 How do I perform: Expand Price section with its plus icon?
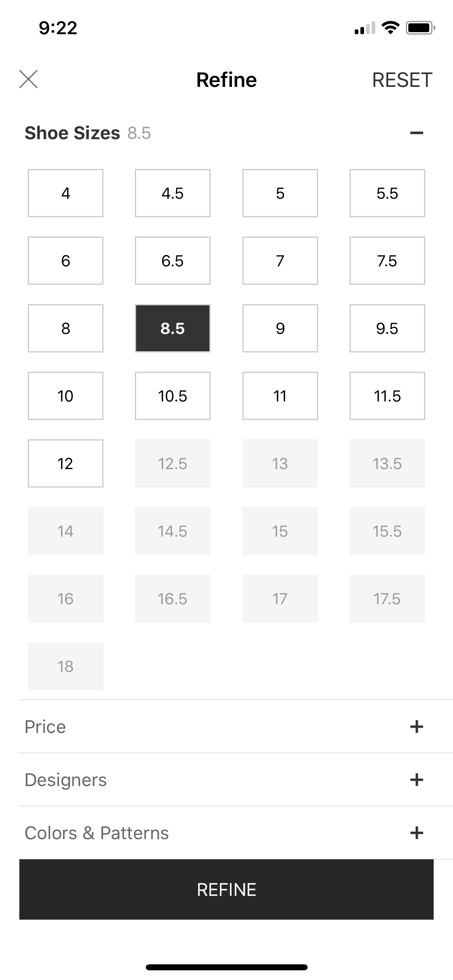(416, 727)
